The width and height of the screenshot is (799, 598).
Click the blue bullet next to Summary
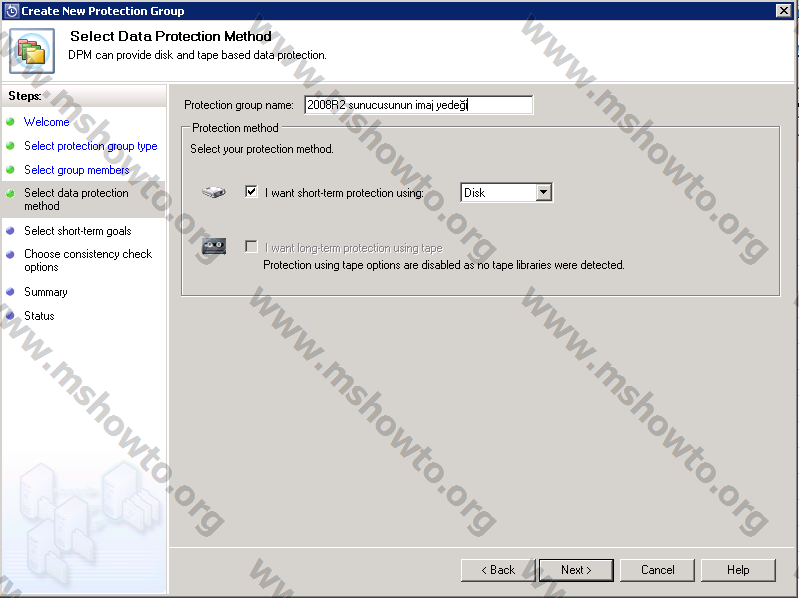tap(10, 292)
